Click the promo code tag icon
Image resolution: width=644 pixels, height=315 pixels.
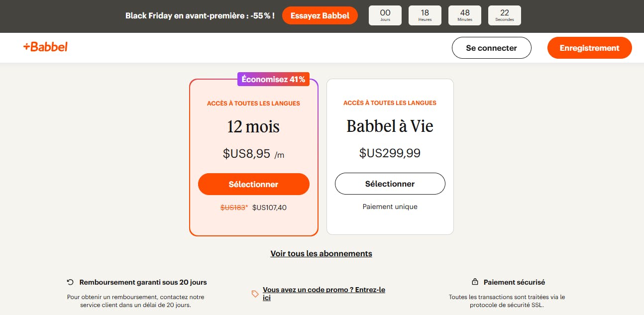click(x=255, y=294)
